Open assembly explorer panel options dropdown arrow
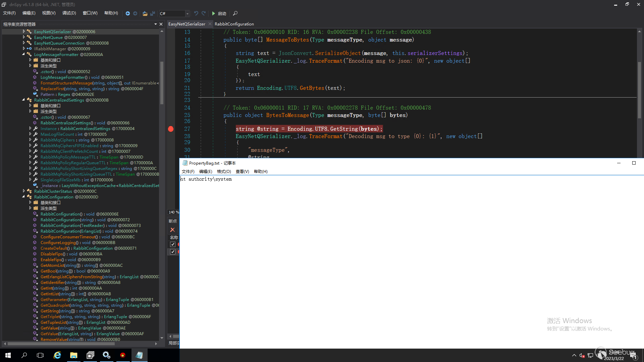The image size is (644, 362). pyautogui.click(x=156, y=24)
